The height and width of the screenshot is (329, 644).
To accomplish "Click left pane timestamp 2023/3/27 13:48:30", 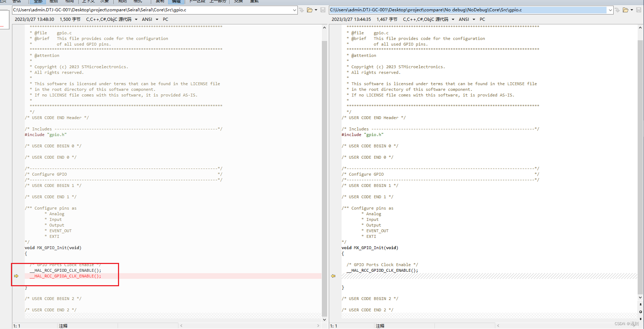I will coord(34,19).
